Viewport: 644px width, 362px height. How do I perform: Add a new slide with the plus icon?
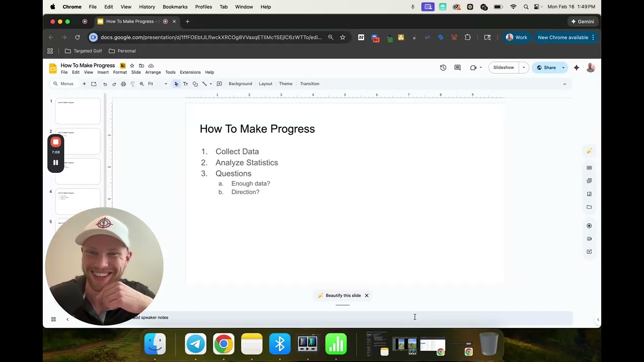(84, 84)
